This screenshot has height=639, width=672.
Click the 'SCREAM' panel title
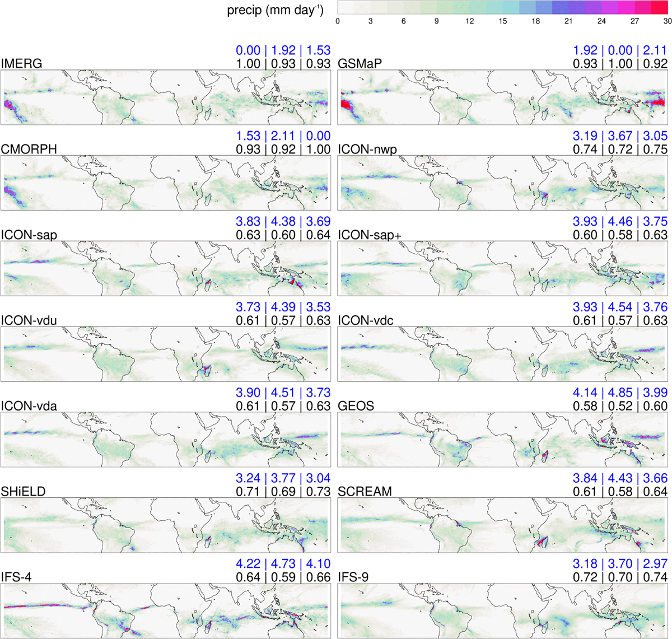coord(365,492)
